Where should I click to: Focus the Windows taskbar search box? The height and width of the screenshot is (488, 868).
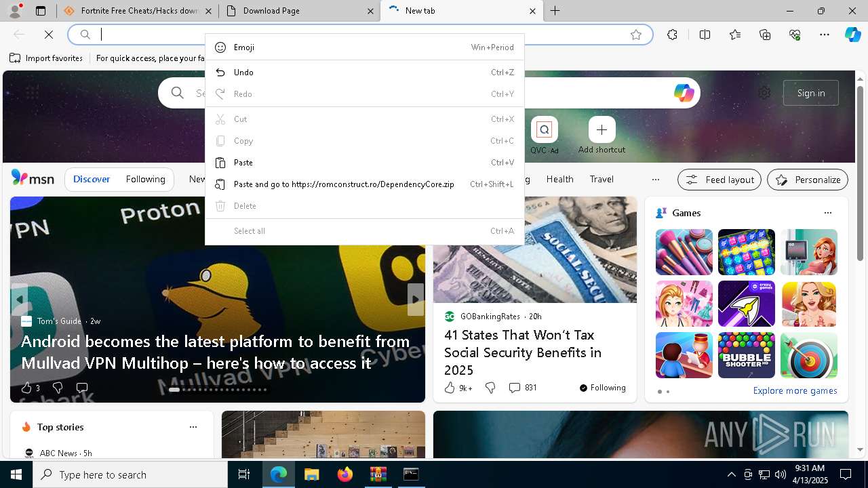tap(130, 474)
